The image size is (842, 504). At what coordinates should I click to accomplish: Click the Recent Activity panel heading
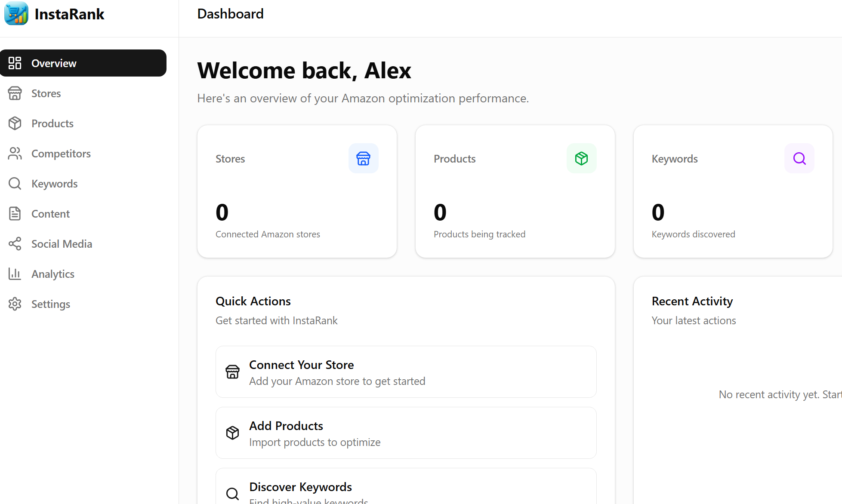pyautogui.click(x=692, y=301)
